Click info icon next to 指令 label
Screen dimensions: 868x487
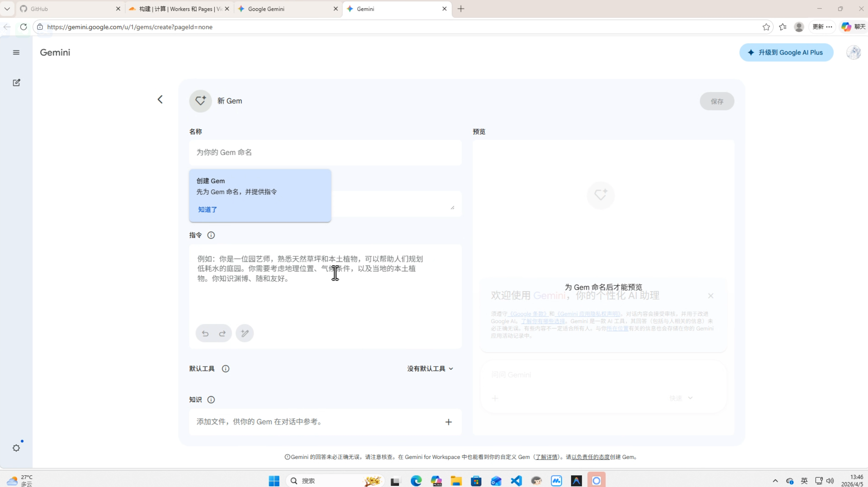211,235
